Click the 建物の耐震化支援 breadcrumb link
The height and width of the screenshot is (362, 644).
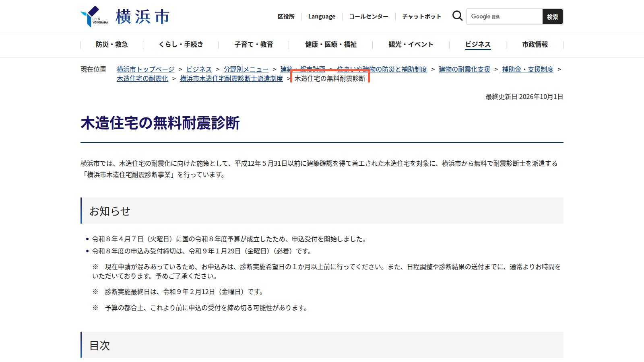tap(464, 69)
